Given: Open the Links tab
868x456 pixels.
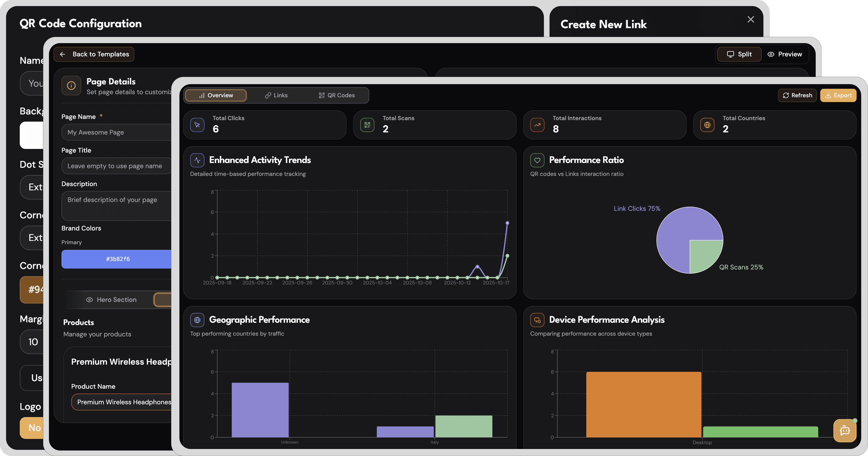Looking at the screenshot, I should [x=276, y=95].
